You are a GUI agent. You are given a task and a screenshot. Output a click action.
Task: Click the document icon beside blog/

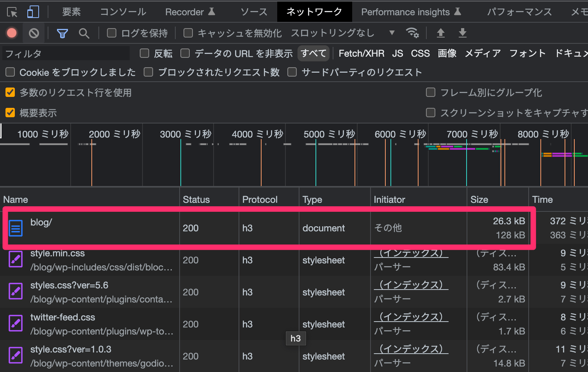click(16, 228)
